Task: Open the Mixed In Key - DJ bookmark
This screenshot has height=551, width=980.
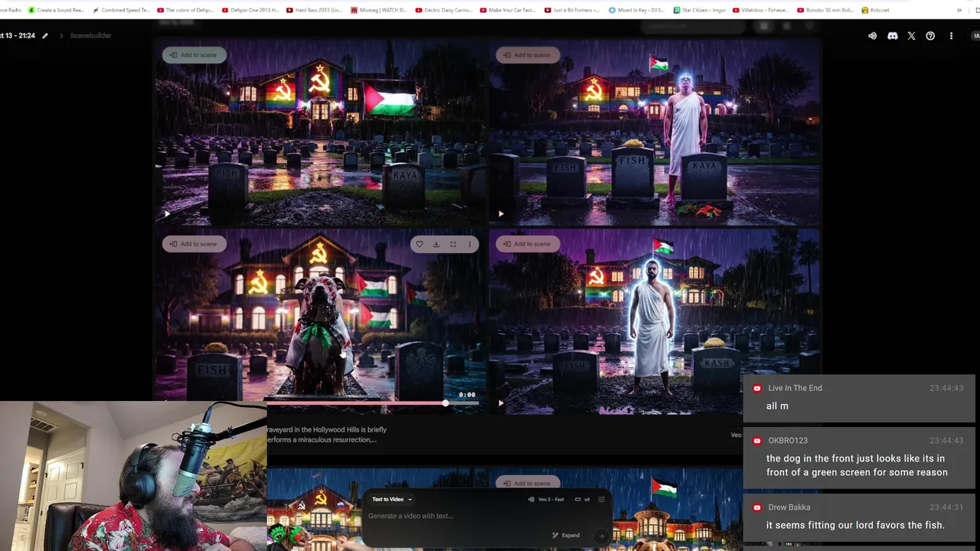Action: [637, 10]
